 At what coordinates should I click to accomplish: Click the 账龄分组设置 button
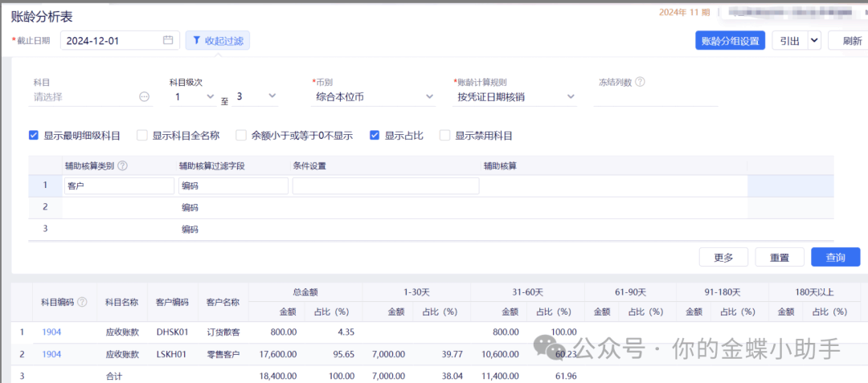[x=730, y=41]
